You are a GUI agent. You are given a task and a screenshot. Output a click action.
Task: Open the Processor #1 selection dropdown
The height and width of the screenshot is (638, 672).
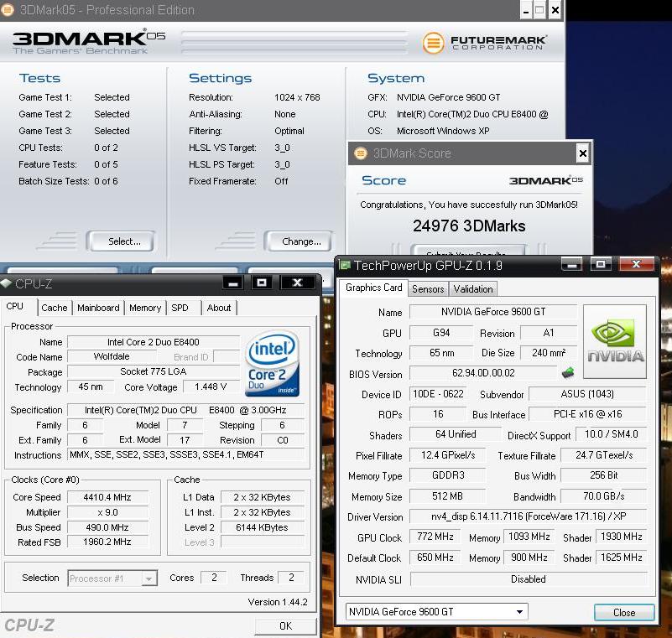112,578
